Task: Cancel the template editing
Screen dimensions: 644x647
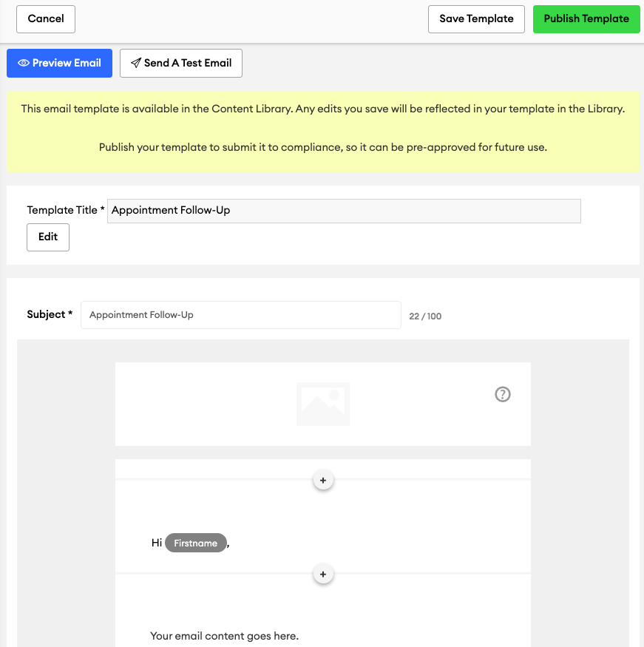Action: [45, 19]
